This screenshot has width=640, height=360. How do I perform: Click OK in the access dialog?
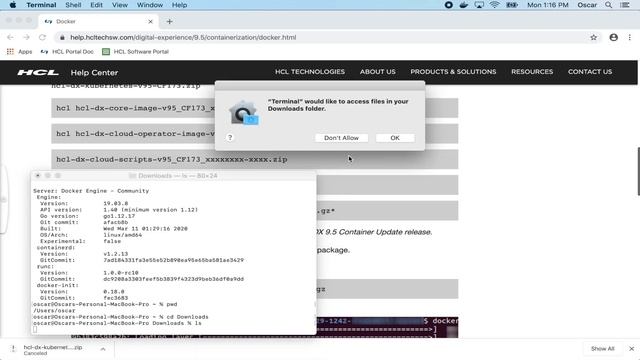395,138
